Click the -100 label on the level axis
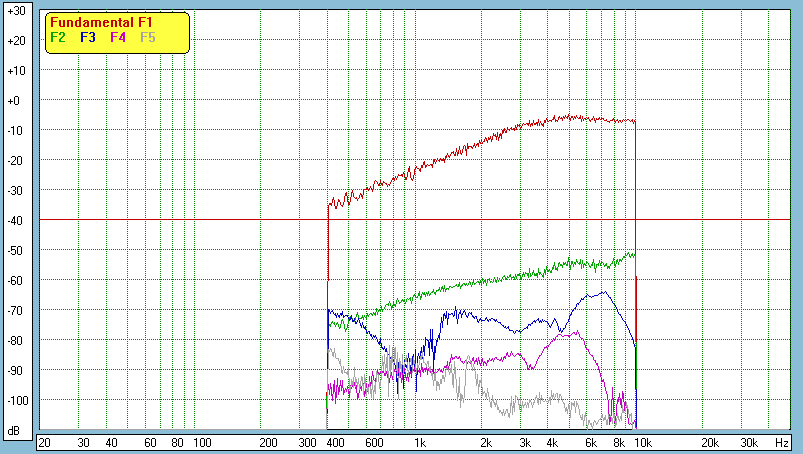 15,401
